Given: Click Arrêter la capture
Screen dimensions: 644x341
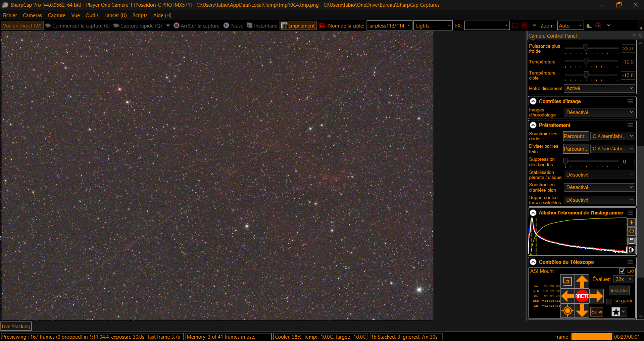Looking at the screenshot, I should [197, 26].
